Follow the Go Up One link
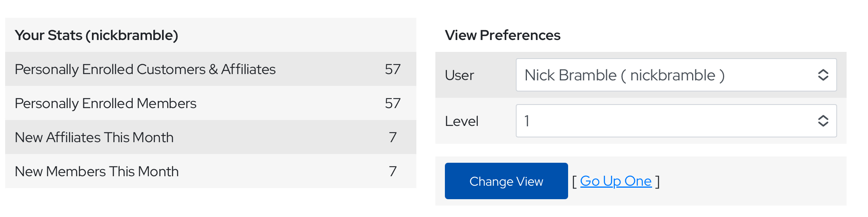Image resolution: width=868 pixels, height=217 pixels. (x=616, y=181)
